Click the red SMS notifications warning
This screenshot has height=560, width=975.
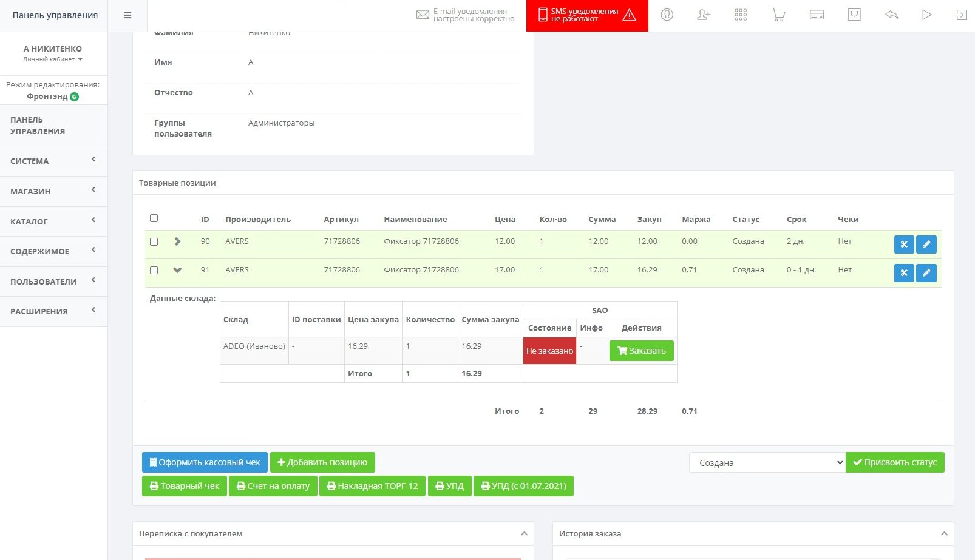(x=586, y=16)
